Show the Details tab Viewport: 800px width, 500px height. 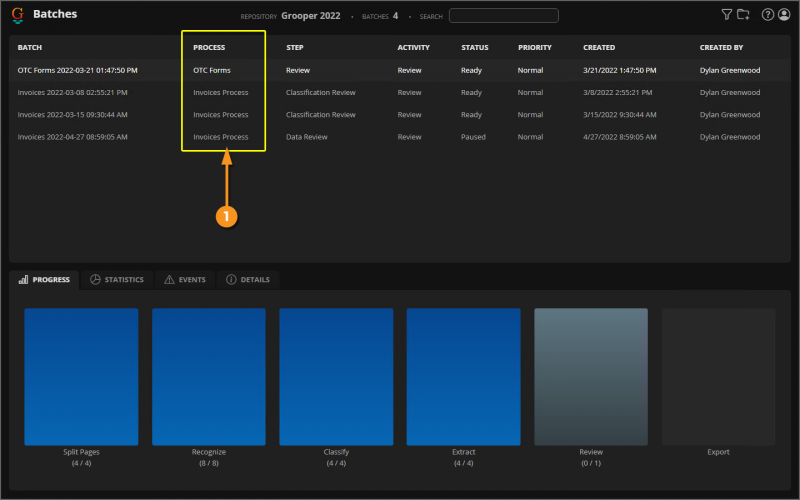[248, 280]
